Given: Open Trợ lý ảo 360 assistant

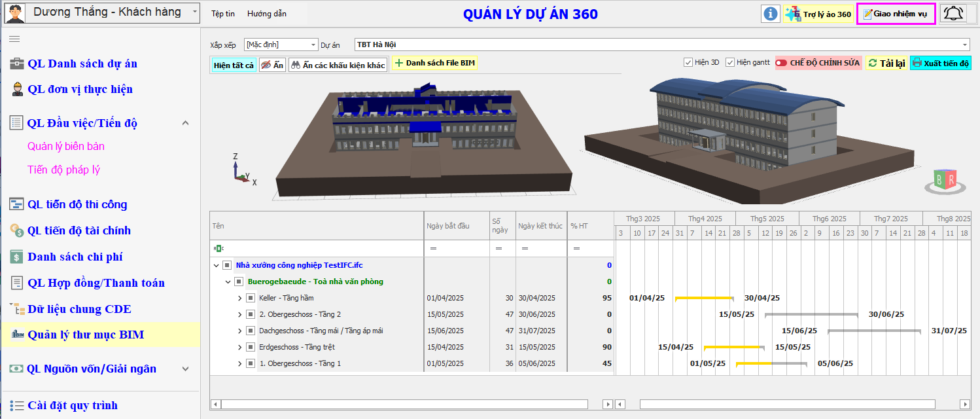Looking at the screenshot, I should click(x=819, y=14).
